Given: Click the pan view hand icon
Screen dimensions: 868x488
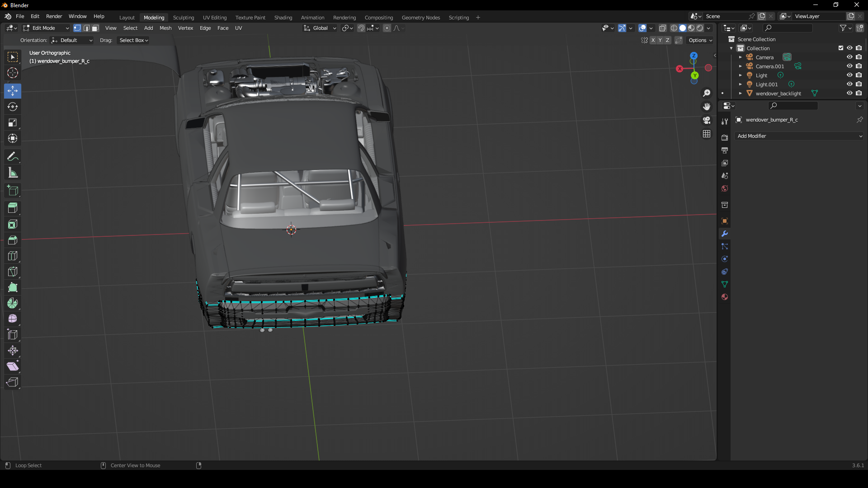Looking at the screenshot, I should (707, 107).
